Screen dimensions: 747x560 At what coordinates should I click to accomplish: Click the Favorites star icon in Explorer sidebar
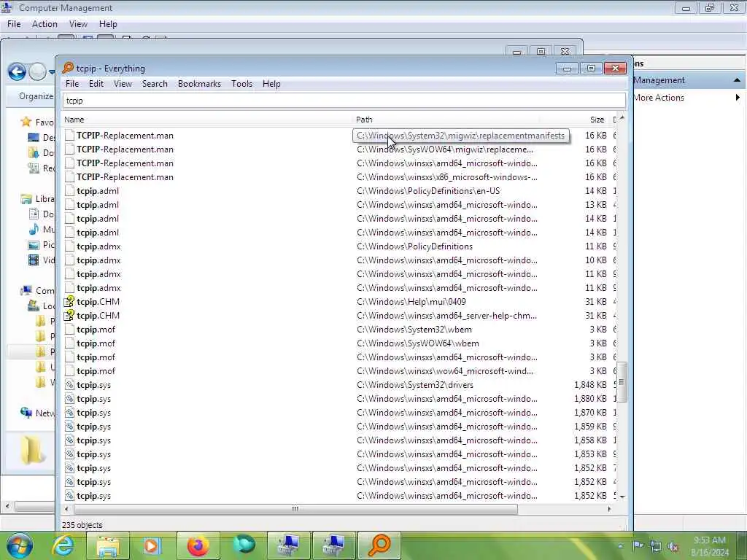pos(26,122)
